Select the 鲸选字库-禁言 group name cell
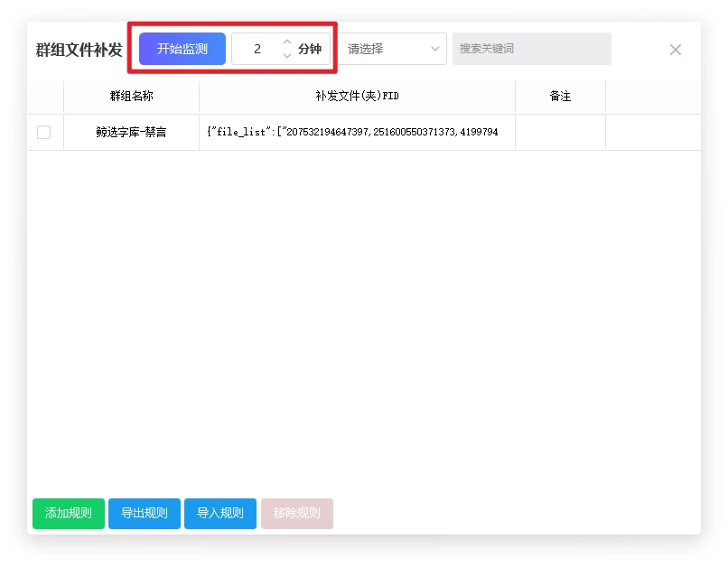 tap(131, 132)
